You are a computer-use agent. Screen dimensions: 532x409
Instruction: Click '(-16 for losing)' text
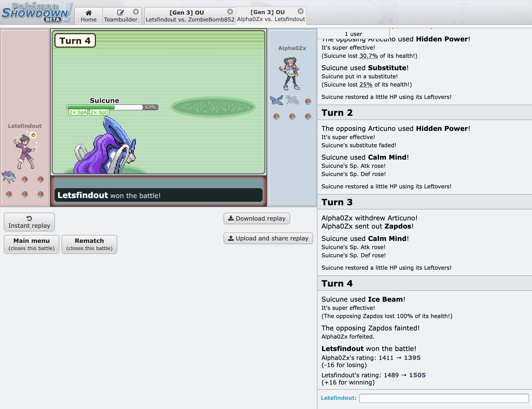(x=344, y=365)
